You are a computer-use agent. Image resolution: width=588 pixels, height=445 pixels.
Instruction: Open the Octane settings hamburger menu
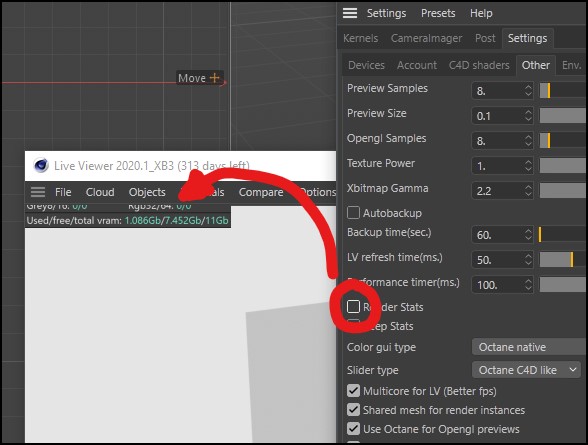pos(350,13)
